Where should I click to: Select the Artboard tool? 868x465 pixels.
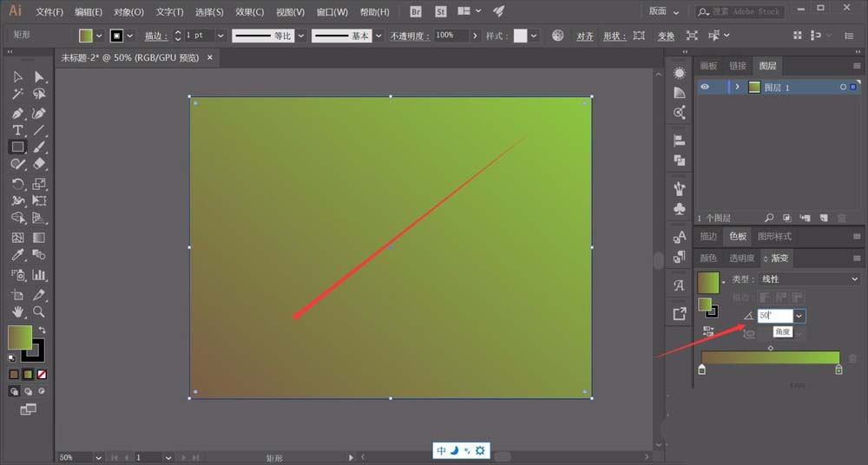click(x=17, y=294)
